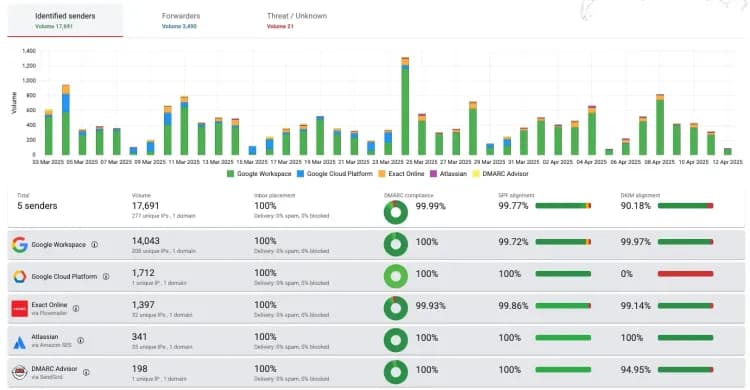Click the Google Cloud Platform logo icon

pos(20,277)
